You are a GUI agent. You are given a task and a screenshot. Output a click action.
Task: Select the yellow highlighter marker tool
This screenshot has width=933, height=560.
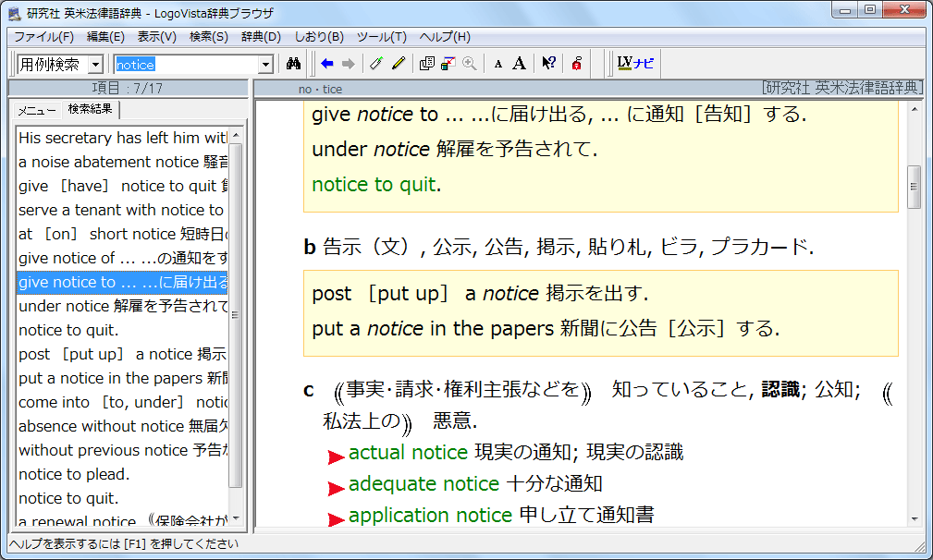399,64
